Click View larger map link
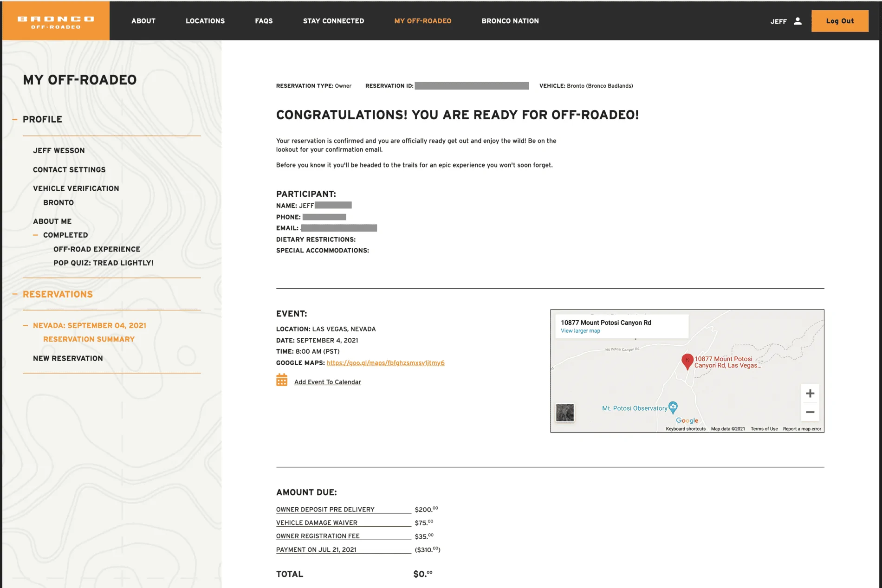Image resolution: width=882 pixels, height=588 pixels. click(580, 331)
